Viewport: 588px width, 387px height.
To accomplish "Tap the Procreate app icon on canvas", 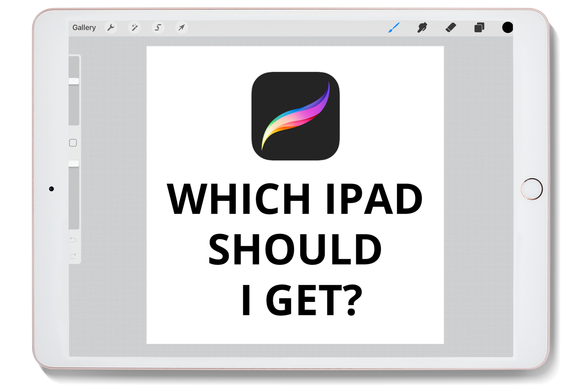I will tap(296, 116).
